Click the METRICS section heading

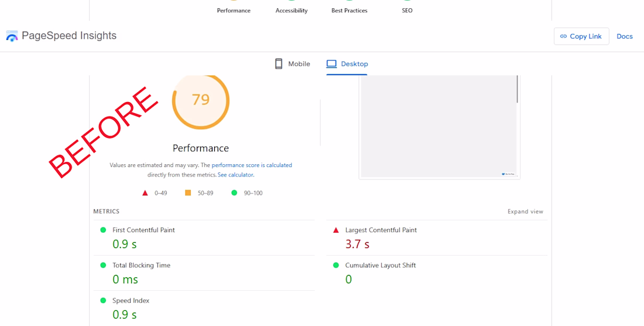107,211
